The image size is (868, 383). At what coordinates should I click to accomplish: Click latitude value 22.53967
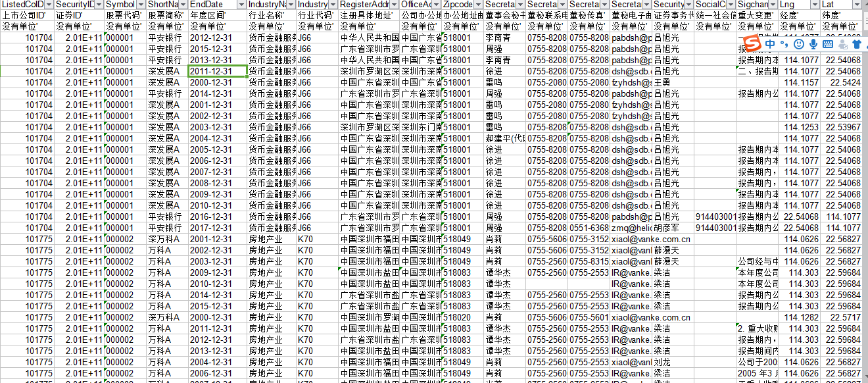842,127
